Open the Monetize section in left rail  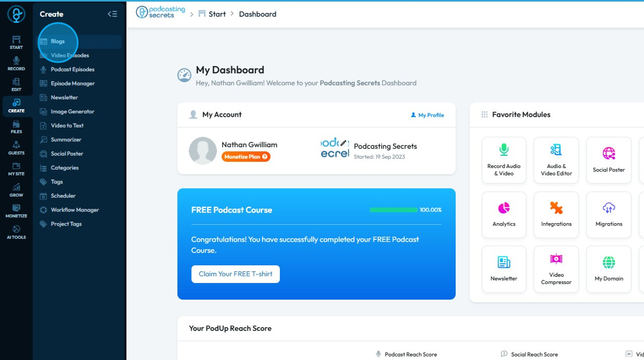tap(16, 211)
